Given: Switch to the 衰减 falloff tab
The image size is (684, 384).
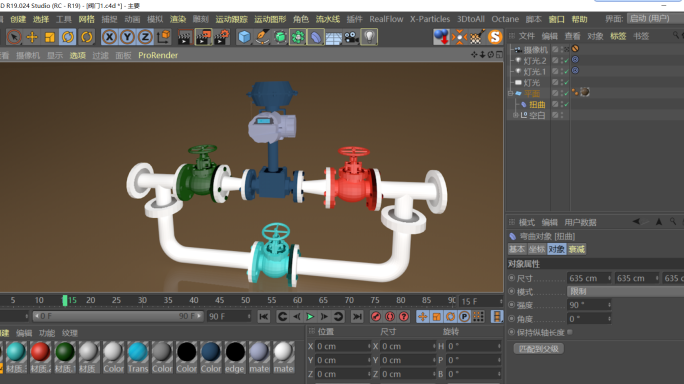Looking at the screenshot, I should point(576,249).
